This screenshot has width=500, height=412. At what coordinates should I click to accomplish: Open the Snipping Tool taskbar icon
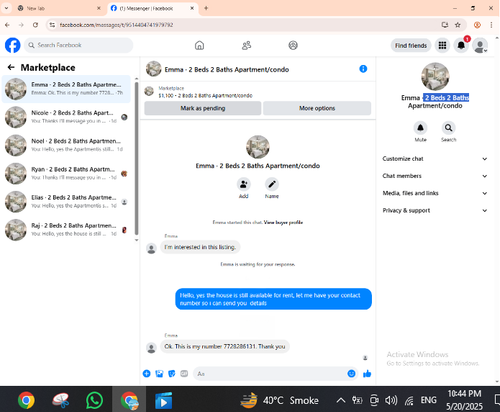click(61, 400)
